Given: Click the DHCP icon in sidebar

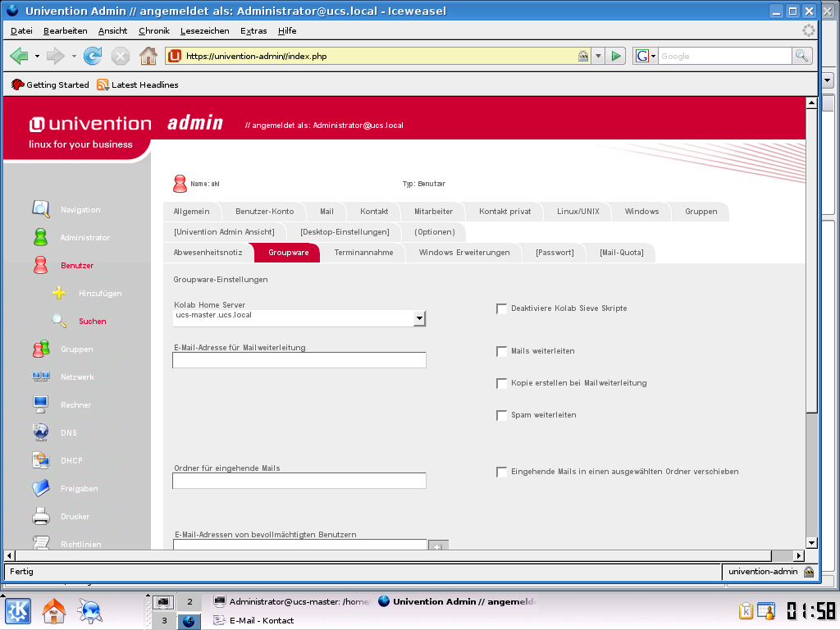Looking at the screenshot, I should (40, 460).
